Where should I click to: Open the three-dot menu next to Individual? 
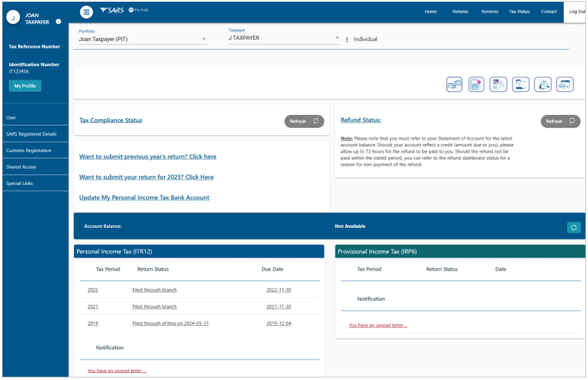[x=346, y=39]
